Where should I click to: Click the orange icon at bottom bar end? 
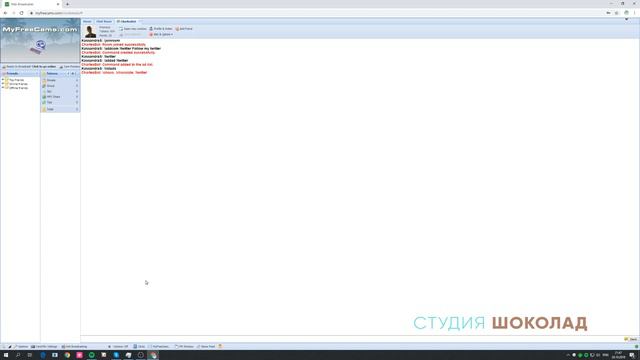point(220,347)
